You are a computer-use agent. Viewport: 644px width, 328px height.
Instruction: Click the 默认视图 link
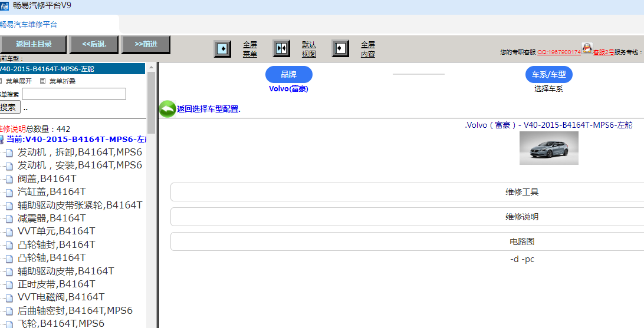(x=309, y=49)
